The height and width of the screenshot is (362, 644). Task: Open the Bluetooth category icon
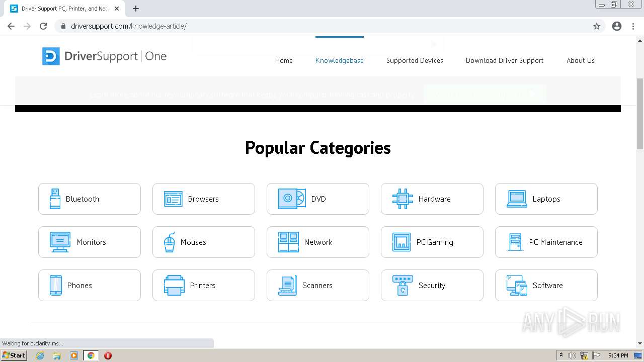(x=55, y=199)
